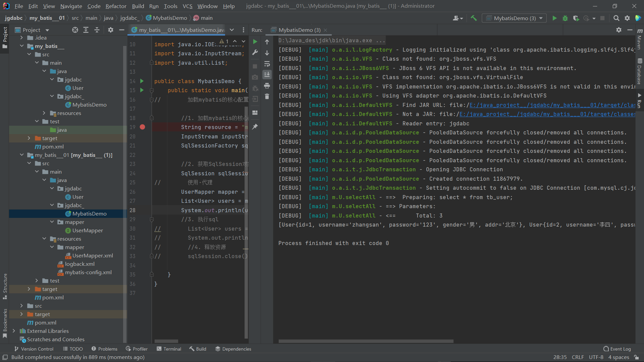Open UserMapper.xml in project tree
The height and width of the screenshot is (362, 644).
[x=93, y=255]
